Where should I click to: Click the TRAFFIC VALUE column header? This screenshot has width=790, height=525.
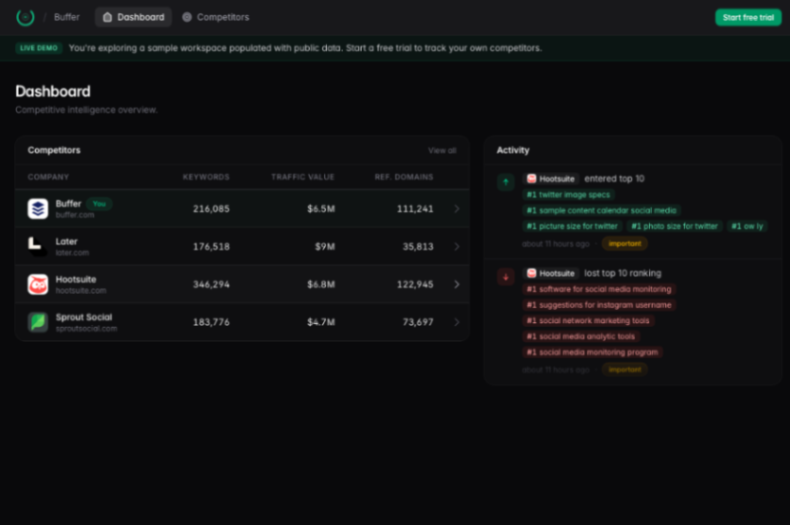click(303, 177)
